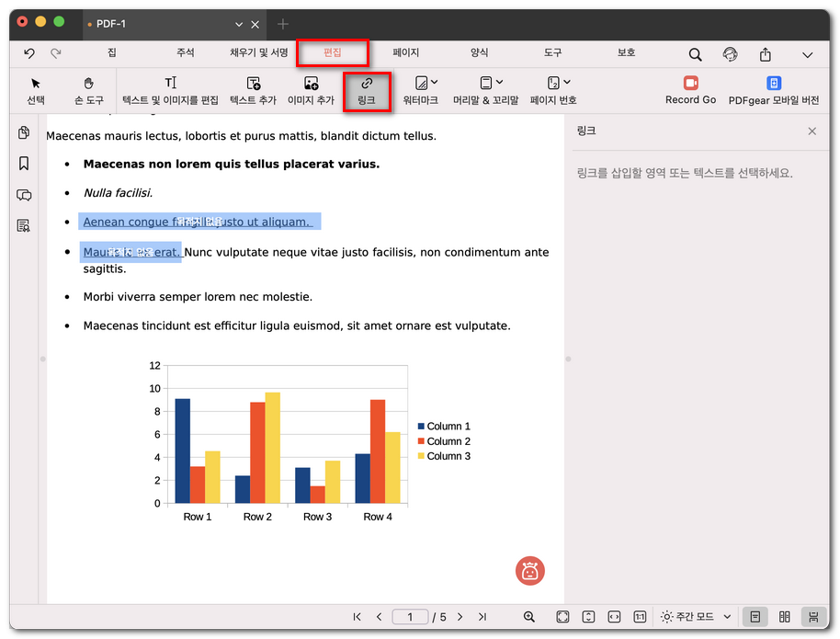Screen dimensions: 840x639
Task: Click the zoom in magnifier in status bar
Action: click(529, 617)
